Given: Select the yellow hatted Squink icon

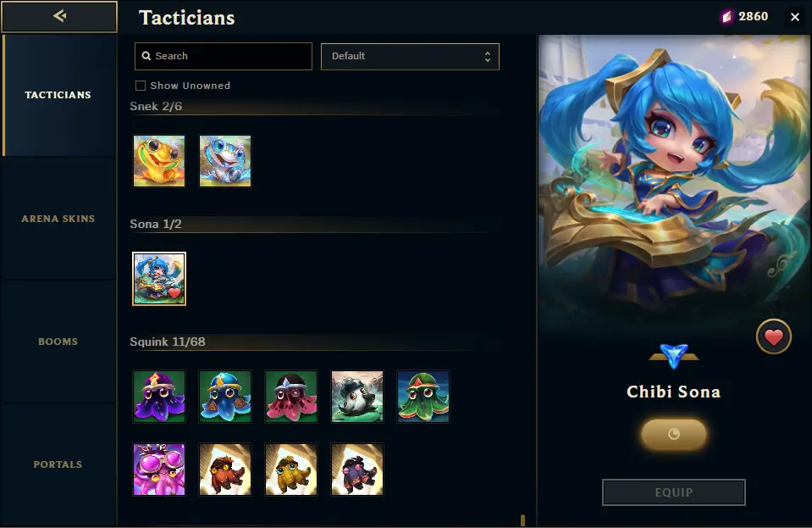Looking at the screenshot, I should click(291, 470).
